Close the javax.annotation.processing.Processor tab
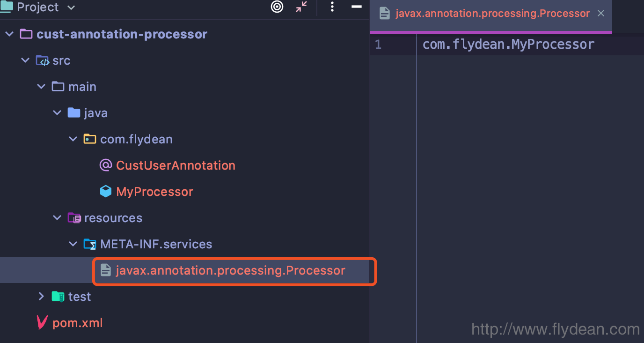 601,13
